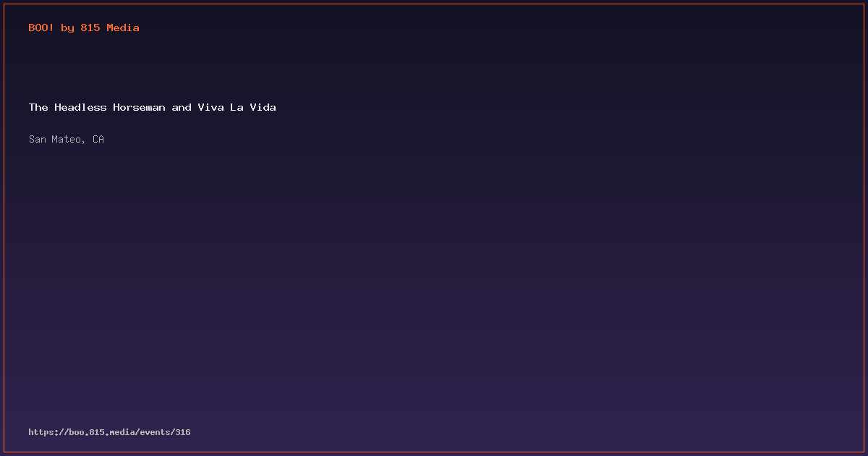Click the Viva La Vida text
The image size is (868, 456).
click(237, 107)
